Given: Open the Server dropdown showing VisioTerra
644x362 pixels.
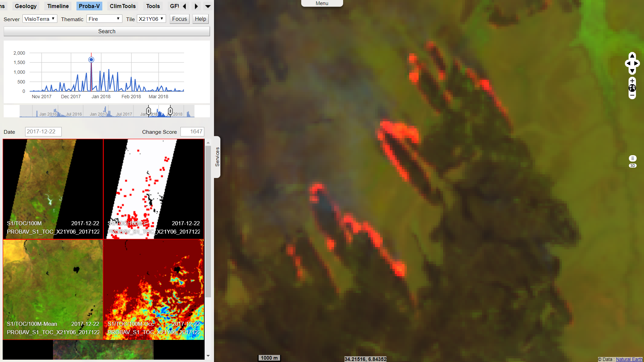Looking at the screenshot, I should tap(40, 19).
